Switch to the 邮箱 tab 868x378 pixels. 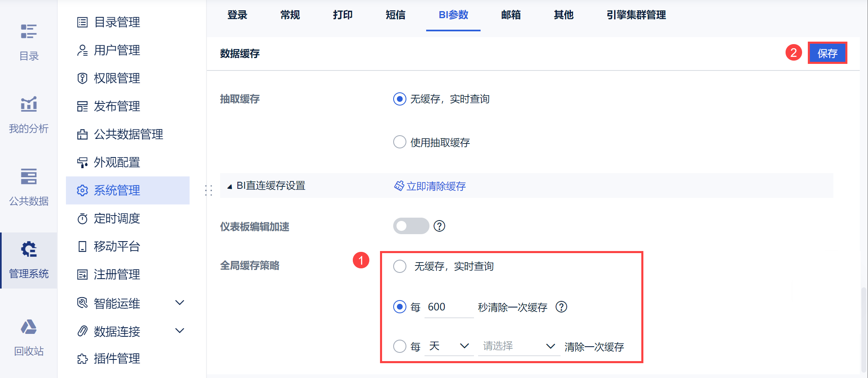click(511, 15)
